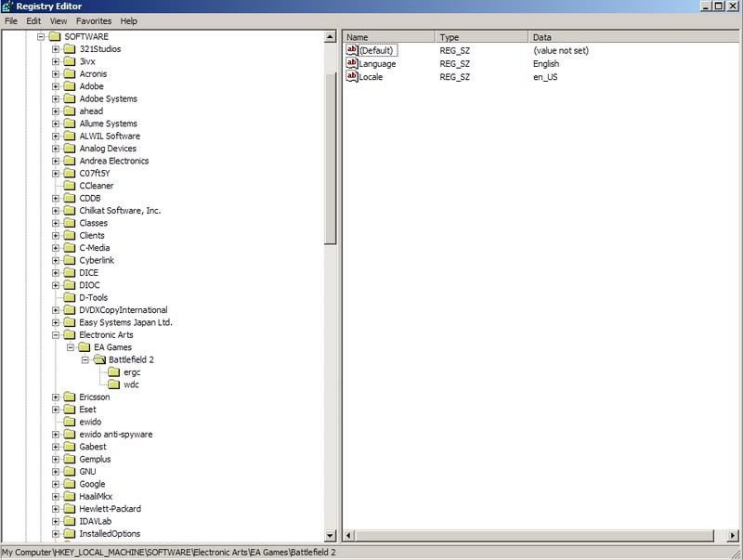
Task: Select the ewido anti-spyware key
Action: coord(115,435)
